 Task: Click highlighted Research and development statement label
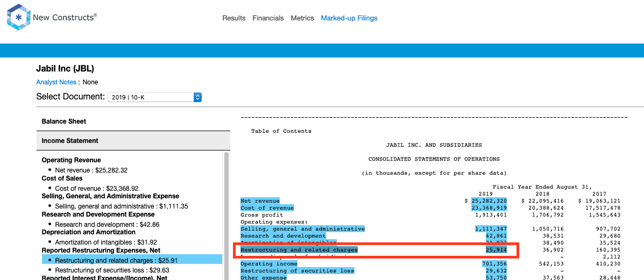(x=283, y=235)
